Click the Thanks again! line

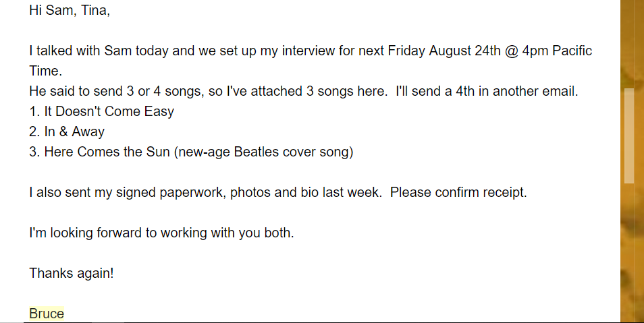pos(72,273)
